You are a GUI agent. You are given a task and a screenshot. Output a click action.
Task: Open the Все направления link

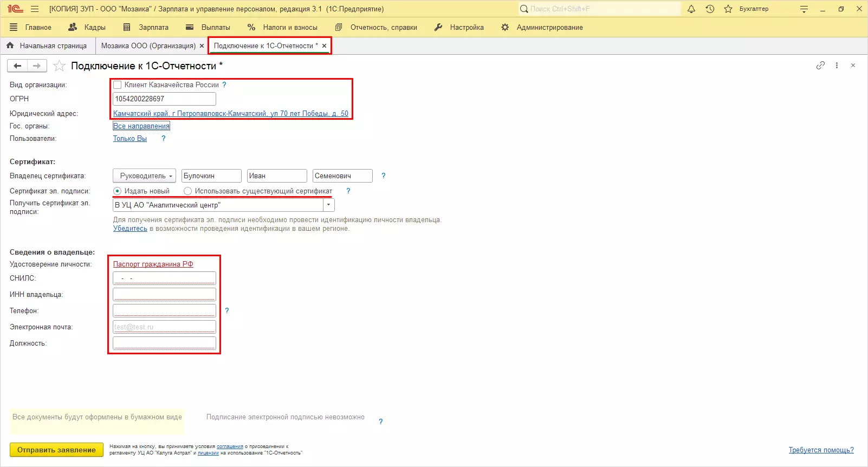pos(141,126)
